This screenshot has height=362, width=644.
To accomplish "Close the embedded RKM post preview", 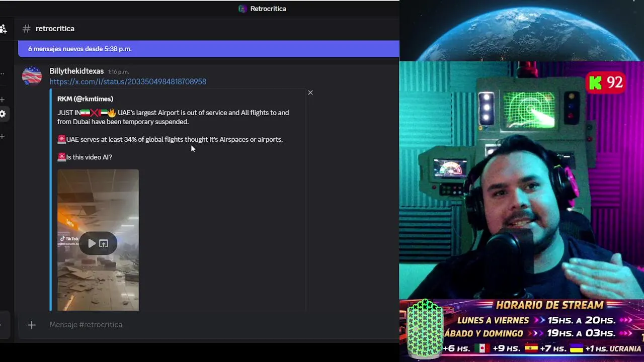I will (310, 93).
